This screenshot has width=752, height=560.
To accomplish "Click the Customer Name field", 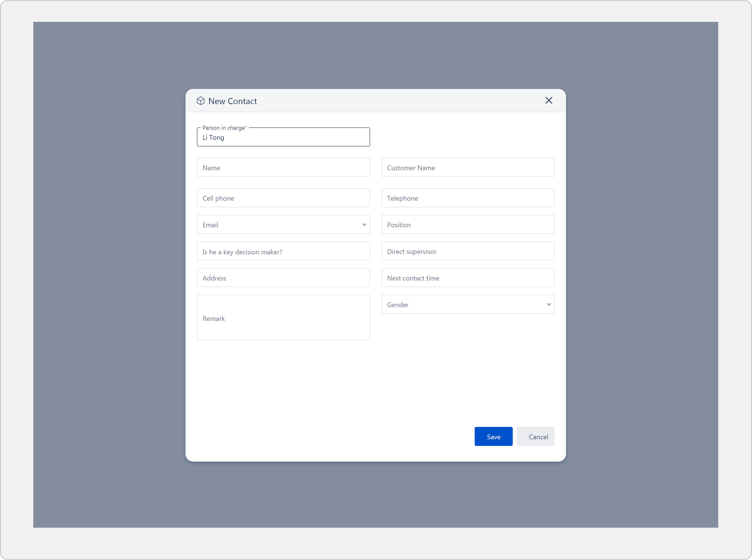I will (x=468, y=168).
